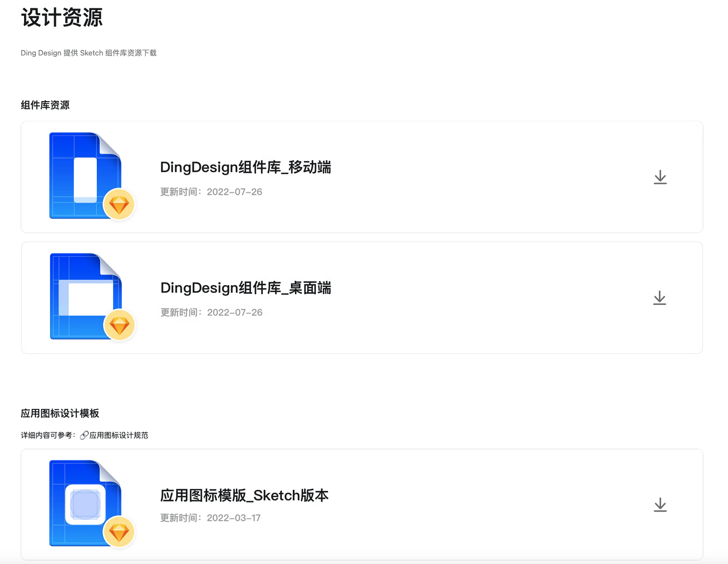Select the title DingDesign组件库_桌面端

[x=246, y=288]
